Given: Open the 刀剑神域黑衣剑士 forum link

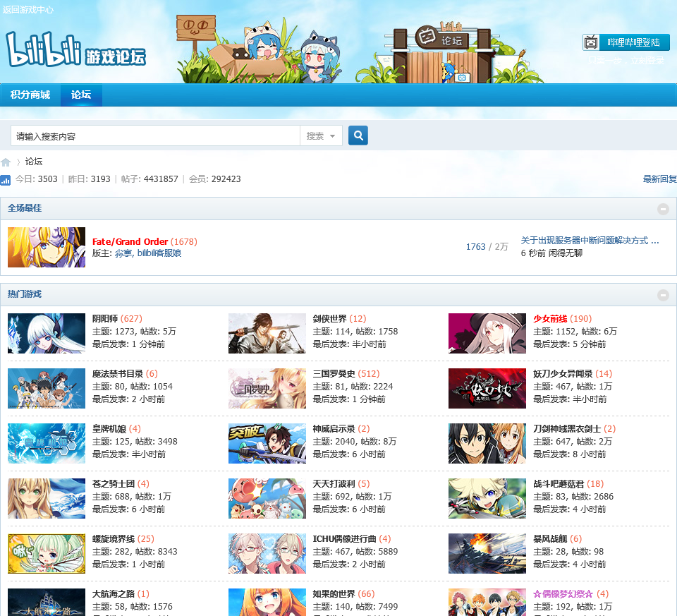Looking at the screenshot, I should 567,428.
